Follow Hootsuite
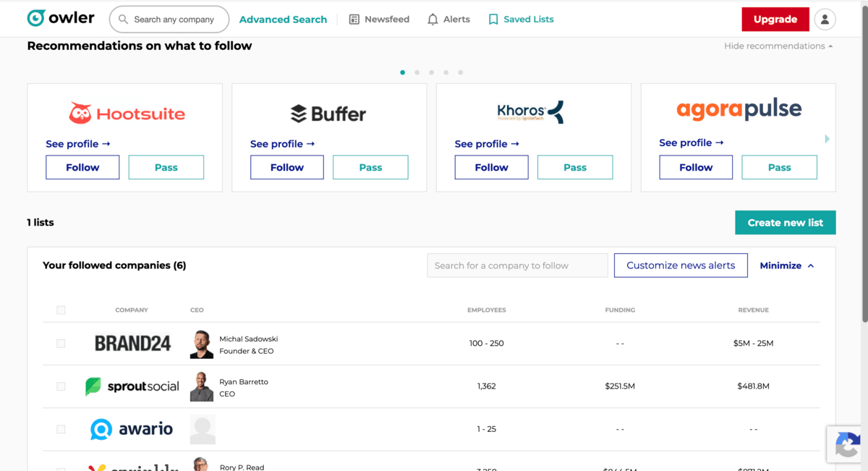 click(82, 167)
